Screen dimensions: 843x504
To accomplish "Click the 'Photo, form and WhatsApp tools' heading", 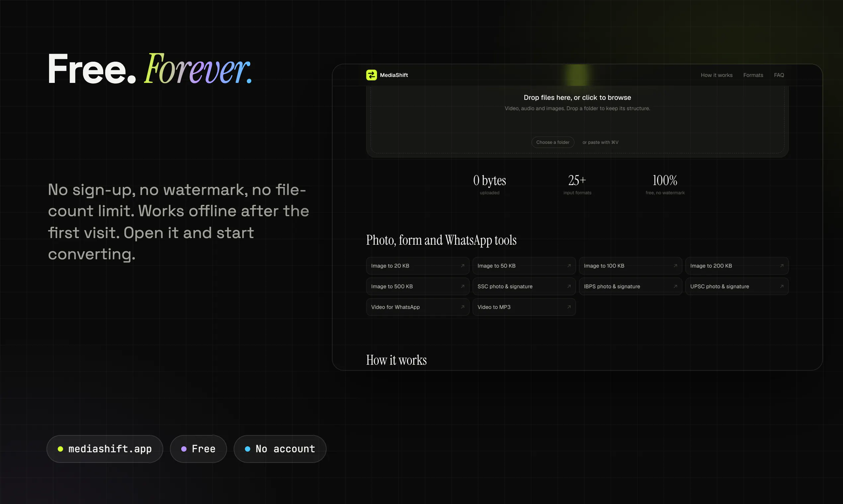I will tap(441, 240).
